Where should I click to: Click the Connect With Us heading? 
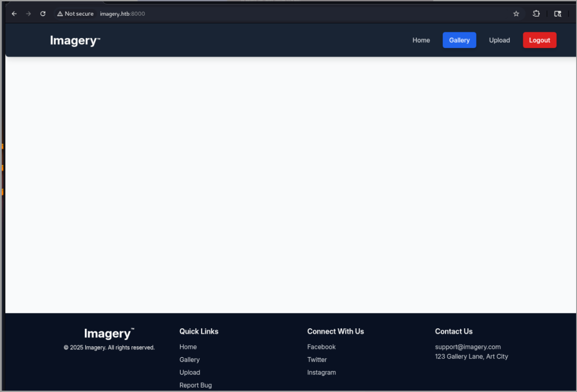[x=335, y=331]
